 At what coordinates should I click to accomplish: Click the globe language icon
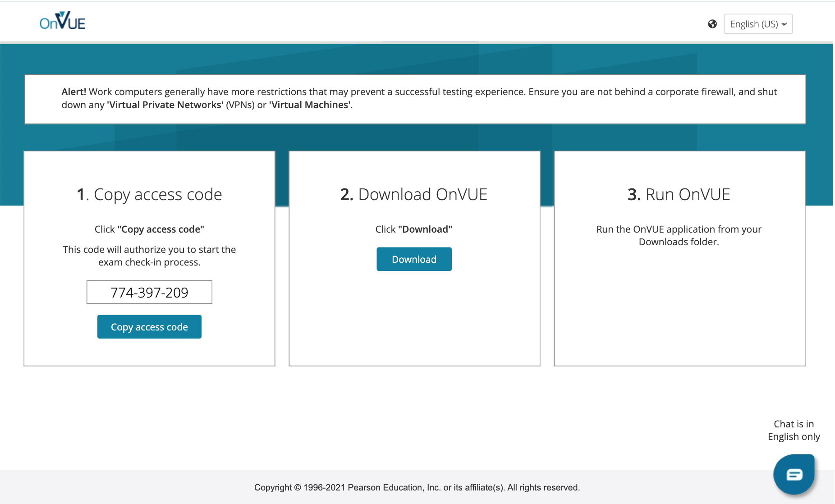tap(712, 24)
